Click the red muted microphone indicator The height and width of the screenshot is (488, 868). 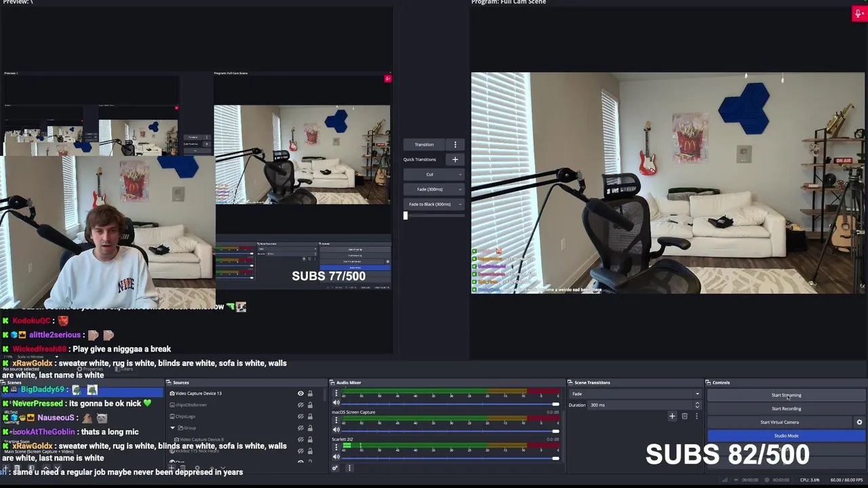tap(859, 14)
